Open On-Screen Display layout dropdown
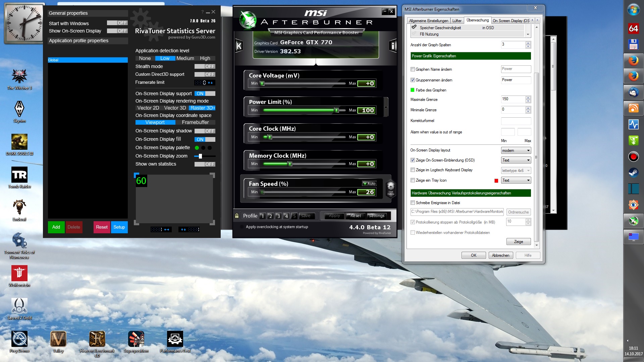The image size is (644, 362). pos(516,150)
